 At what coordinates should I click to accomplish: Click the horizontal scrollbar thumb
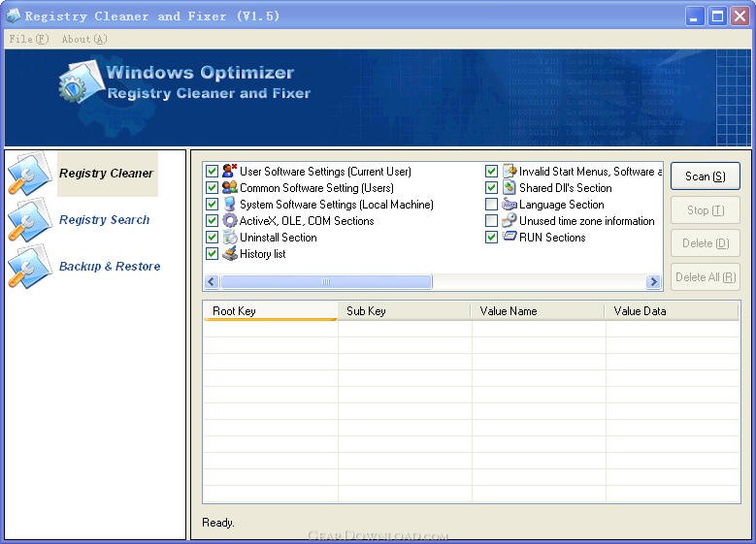click(x=326, y=281)
